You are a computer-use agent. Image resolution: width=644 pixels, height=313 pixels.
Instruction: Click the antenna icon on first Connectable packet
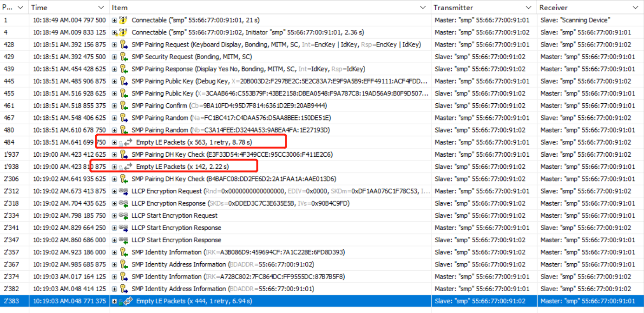coord(123,20)
